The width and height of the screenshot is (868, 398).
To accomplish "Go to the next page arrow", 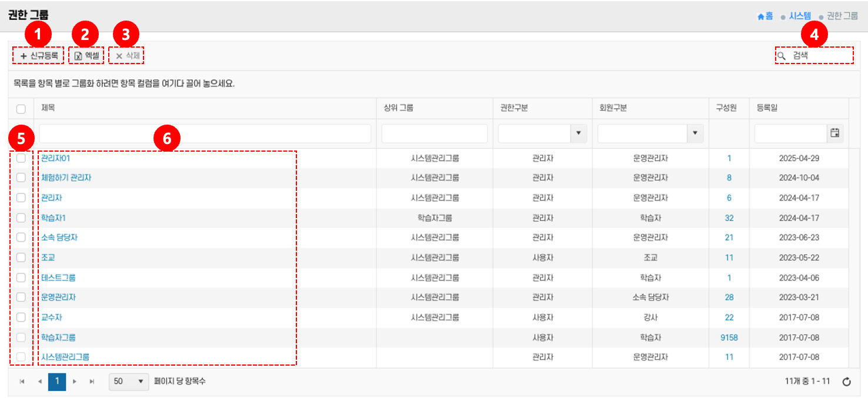I will (75, 382).
